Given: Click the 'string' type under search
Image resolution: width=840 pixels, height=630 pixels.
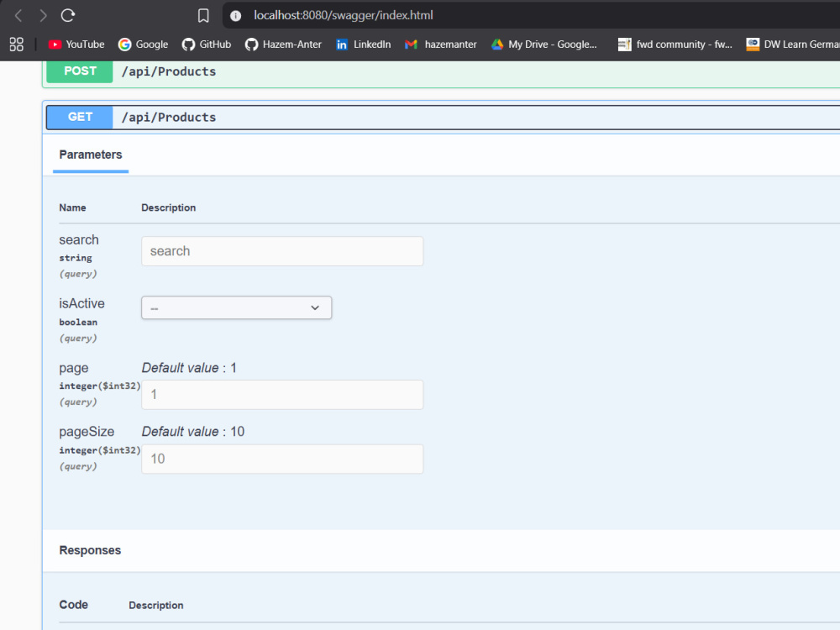Looking at the screenshot, I should tap(76, 258).
